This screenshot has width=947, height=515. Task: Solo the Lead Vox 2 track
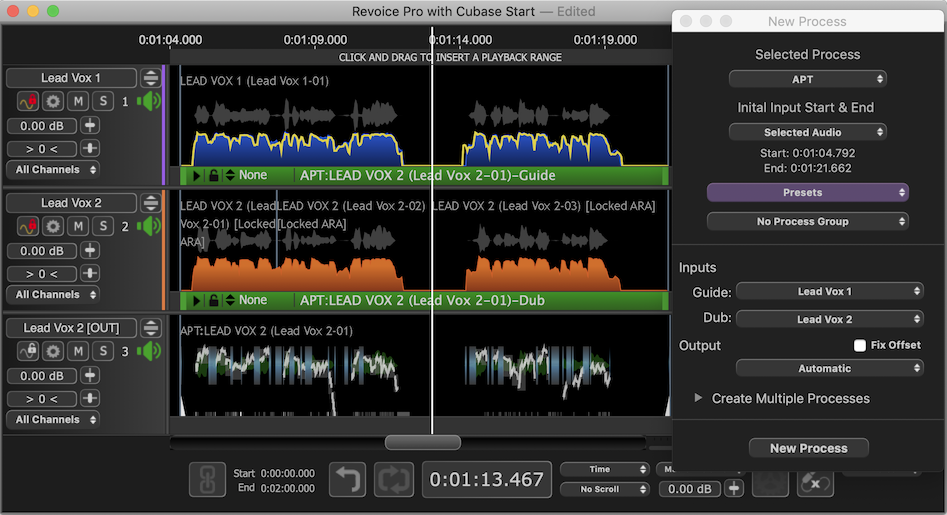[x=102, y=226]
